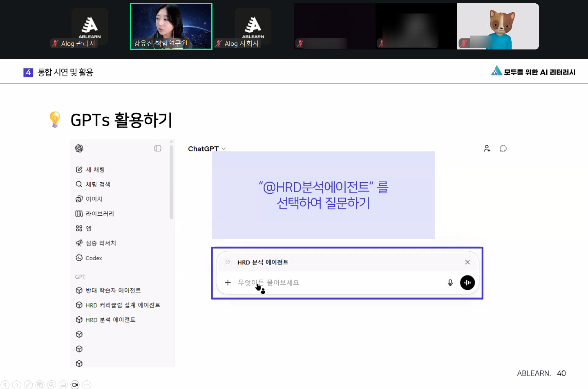Click the temporary chat dashed-circle icon
Viewport: 588px width, 389px height.
pyautogui.click(x=503, y=148)
